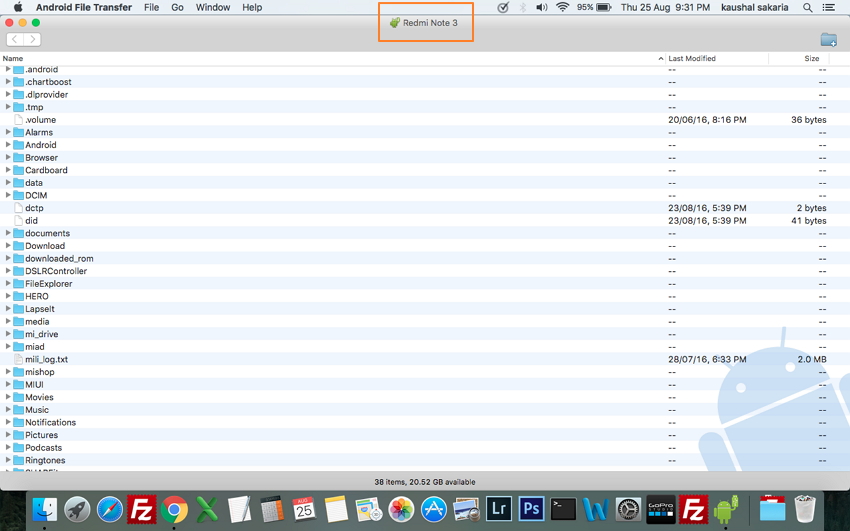Click the Wi-Fi status icon
The width and height of the screenshot is (850, 531).
click(x=563, y=8)
